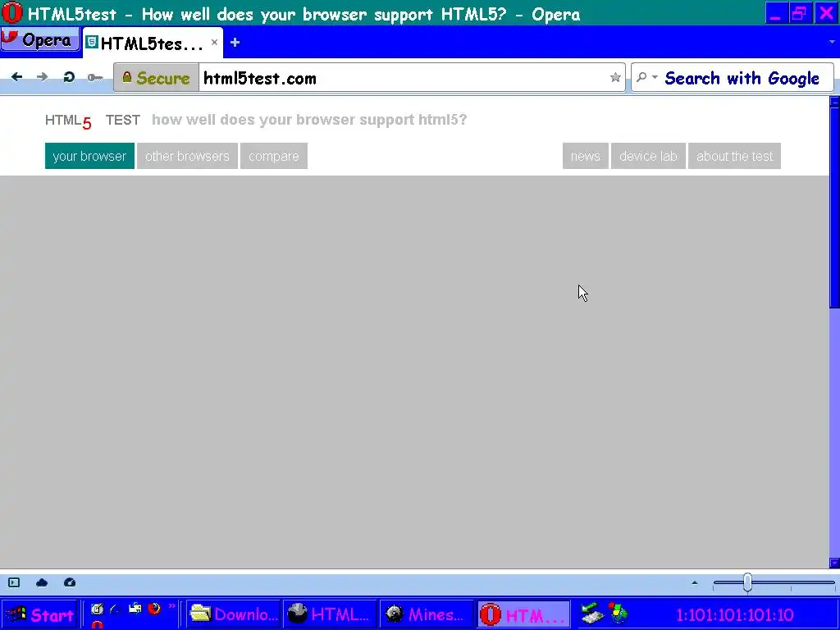
Task: Launch first Quick Launch icon
Action: coord(97,609)
